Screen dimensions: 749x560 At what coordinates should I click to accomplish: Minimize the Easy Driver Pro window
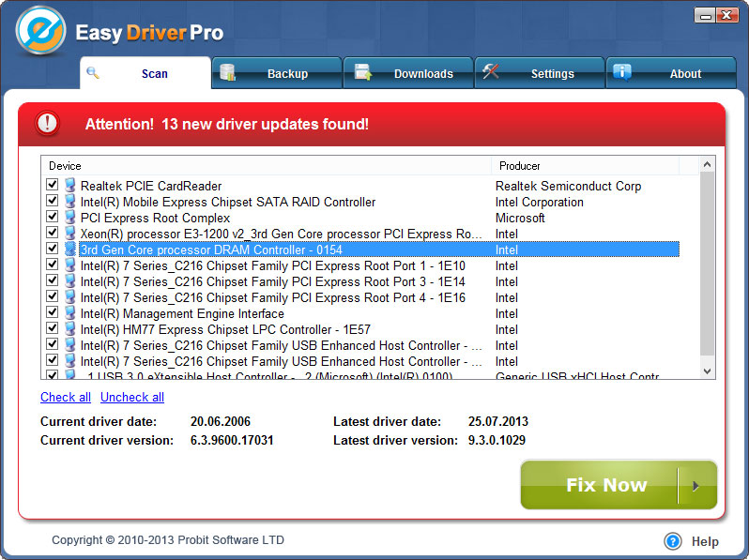[x=705, y=15]
